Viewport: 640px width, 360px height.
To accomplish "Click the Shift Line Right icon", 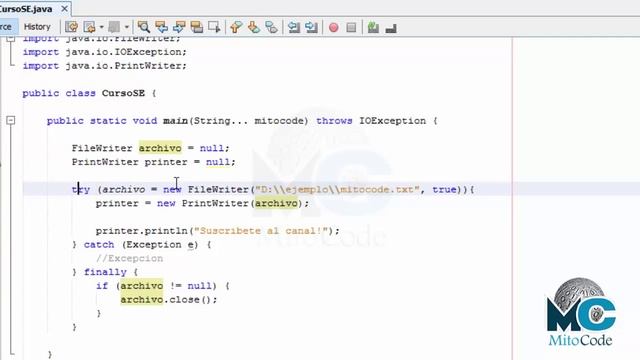I will [311, 27].
